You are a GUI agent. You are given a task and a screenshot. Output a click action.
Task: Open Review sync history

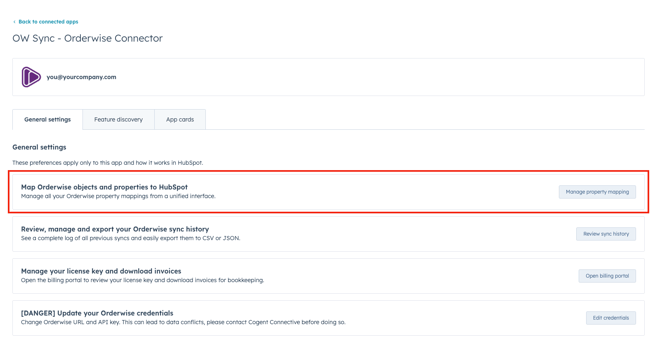point(606,234)
